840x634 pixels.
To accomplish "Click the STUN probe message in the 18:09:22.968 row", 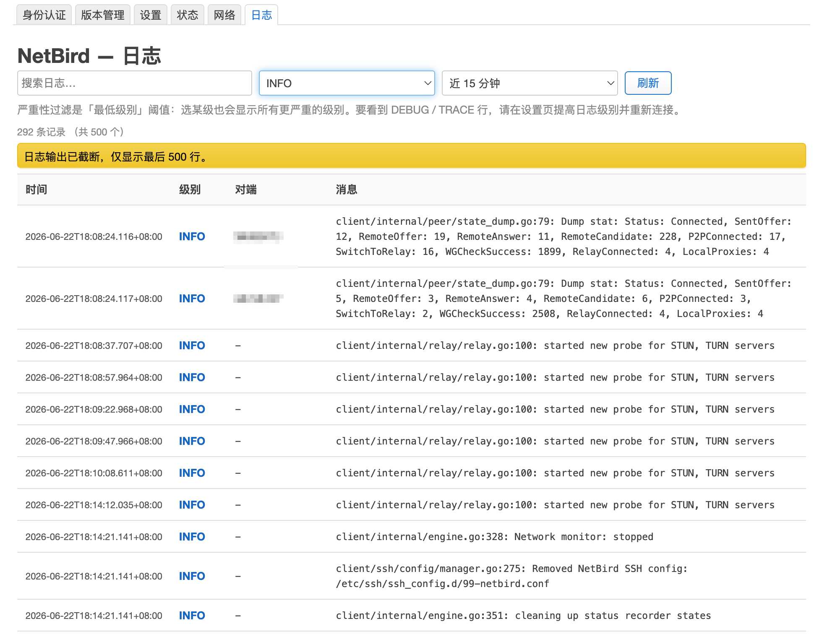I will point(555,409).
